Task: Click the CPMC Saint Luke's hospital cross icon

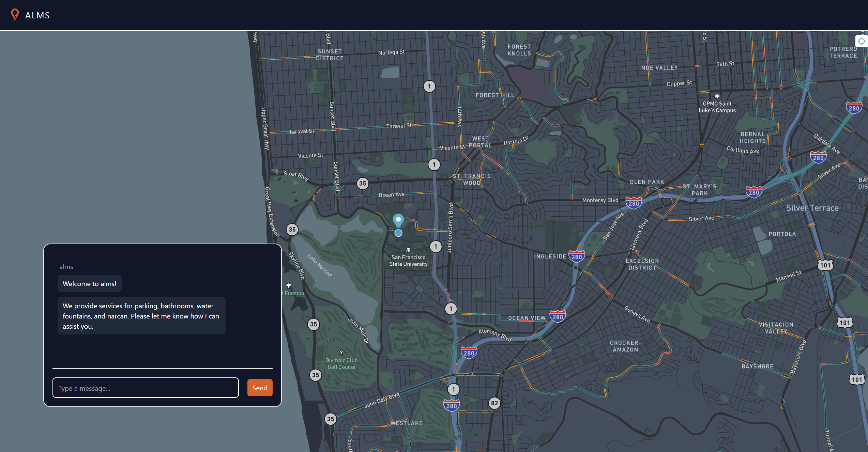Action: tap(717, 96)
